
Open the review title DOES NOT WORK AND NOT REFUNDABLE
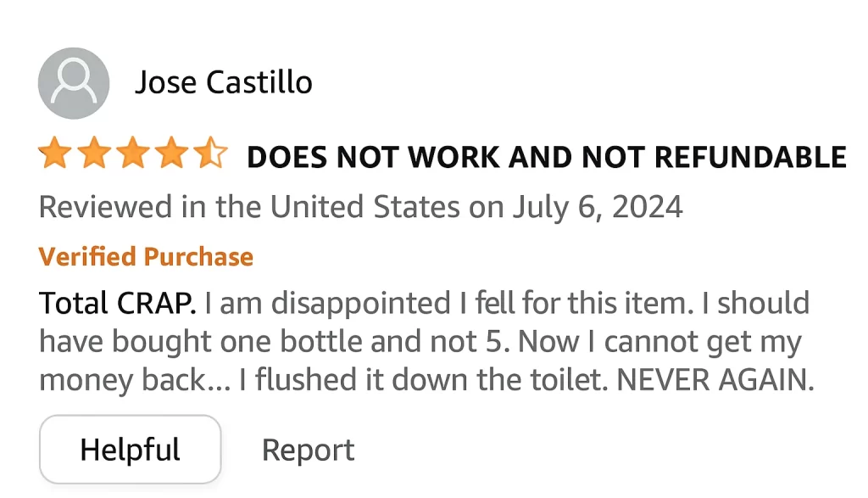(546, 157)
